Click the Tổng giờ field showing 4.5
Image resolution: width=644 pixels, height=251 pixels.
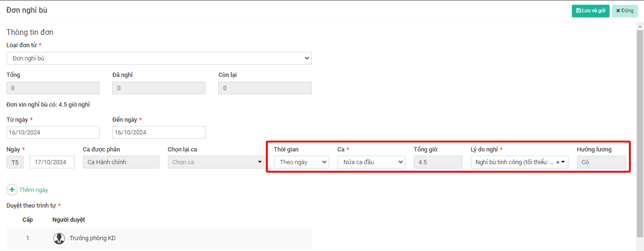(438, 162)
